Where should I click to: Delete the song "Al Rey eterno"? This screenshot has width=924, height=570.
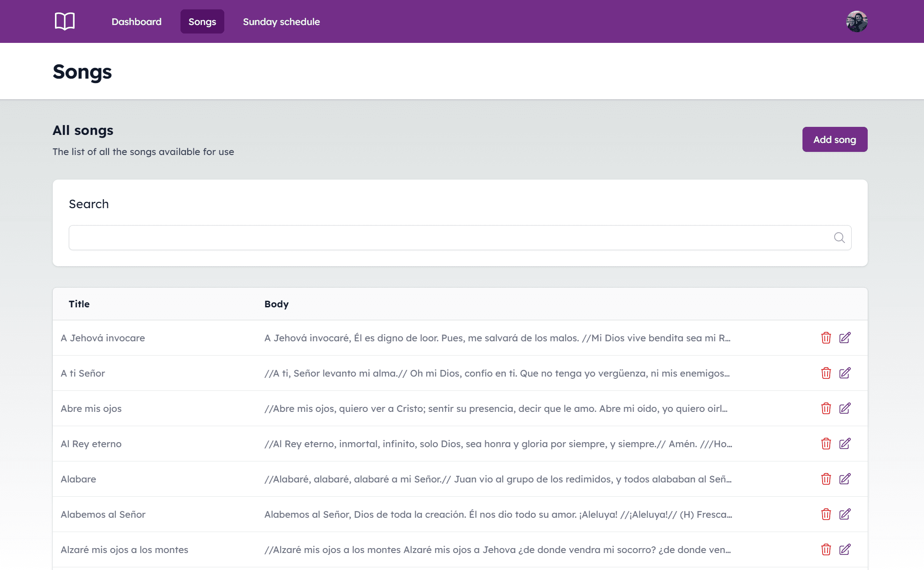826,444
